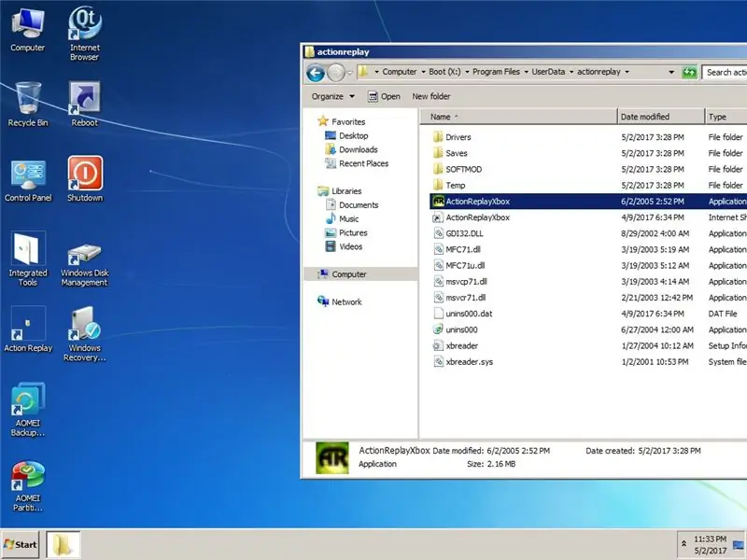Open the Windows Recovery desktop shortcut
The width and height of the screenshot is (747, 560).
[x=85, y=334]
